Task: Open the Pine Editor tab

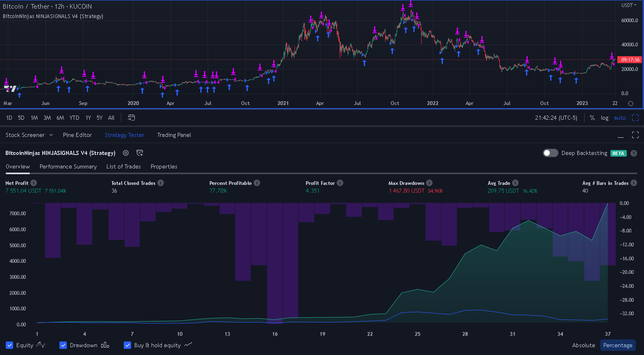Action: (77, 135)
